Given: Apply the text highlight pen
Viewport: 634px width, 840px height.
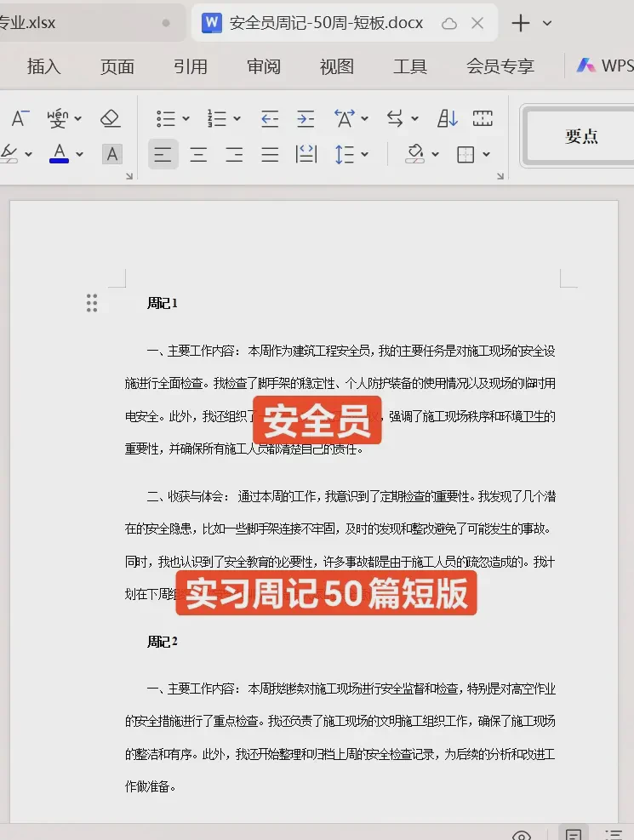Looking at the screenshot, I should click(9, 154).
